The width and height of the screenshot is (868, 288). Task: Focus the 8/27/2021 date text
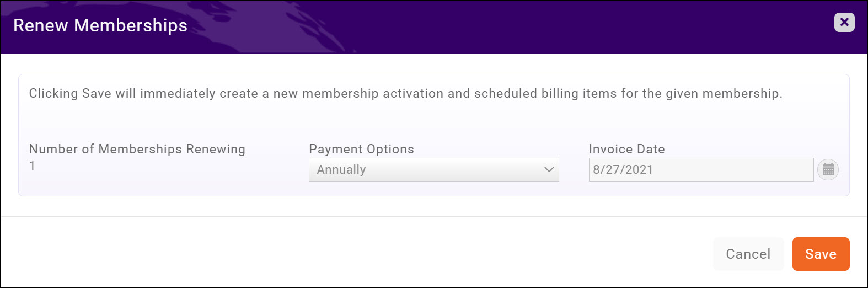623,170
